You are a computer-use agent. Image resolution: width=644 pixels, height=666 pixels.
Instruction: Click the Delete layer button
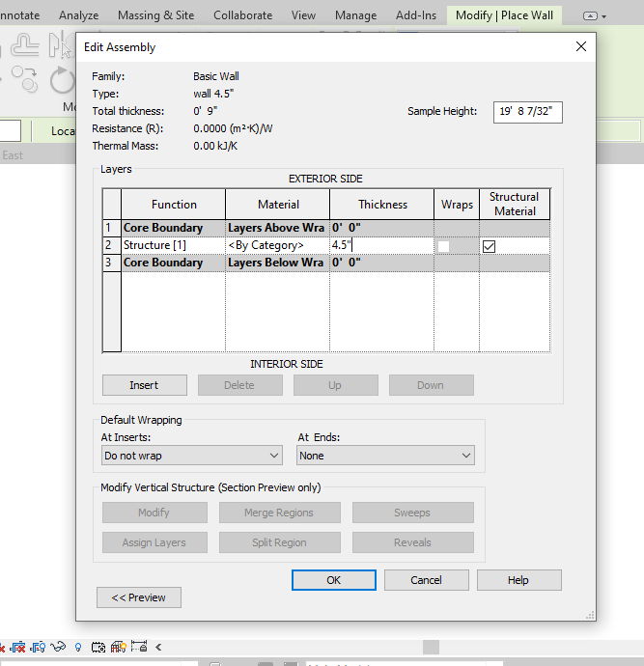(240, 385)
